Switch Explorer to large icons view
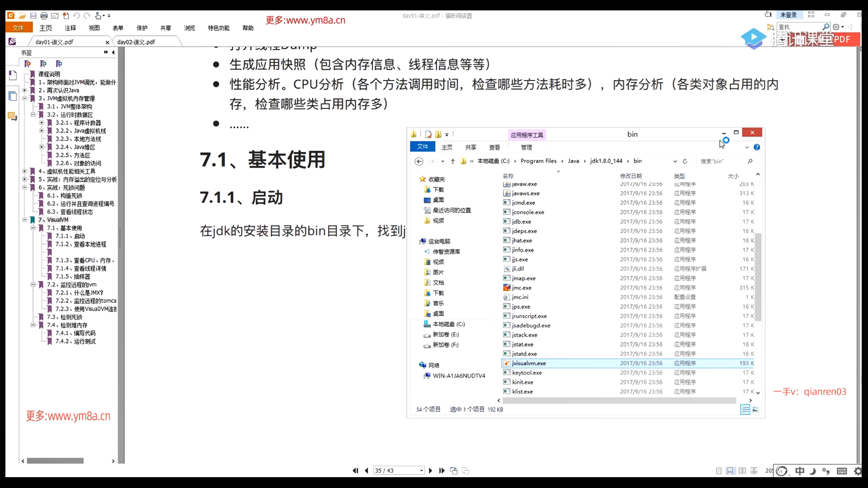 (x=755, y=409)
